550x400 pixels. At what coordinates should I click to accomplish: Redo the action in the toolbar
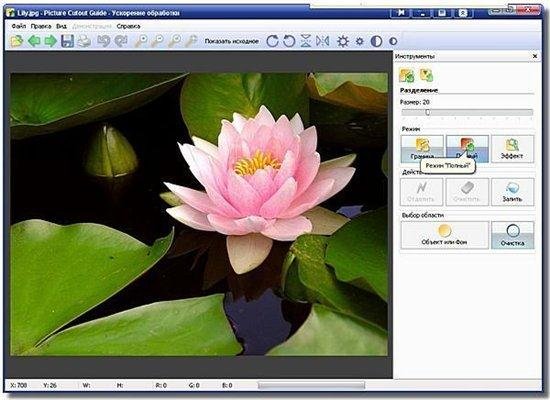(121, 41)
